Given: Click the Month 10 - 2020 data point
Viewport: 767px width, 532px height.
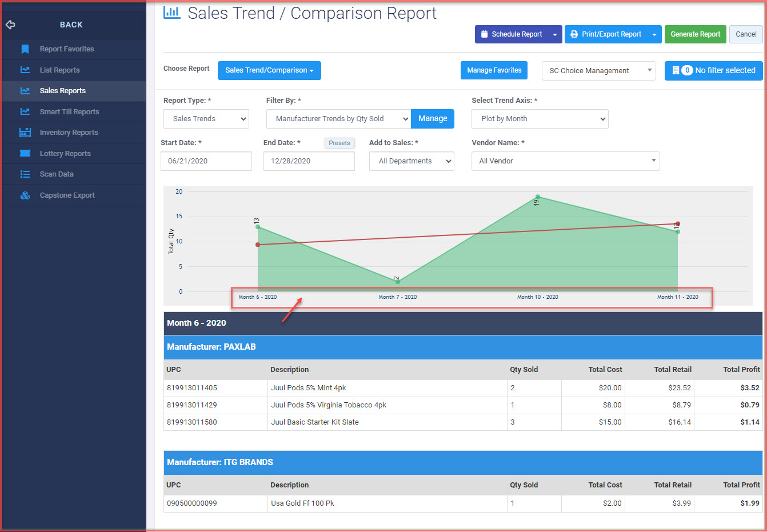Looking at the screenshot, I should point(538,197).
